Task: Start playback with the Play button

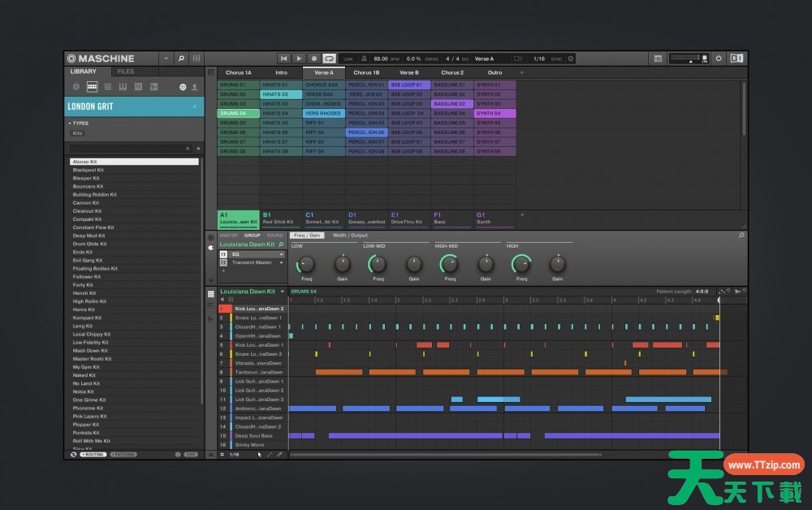Action: pos(299,58)
